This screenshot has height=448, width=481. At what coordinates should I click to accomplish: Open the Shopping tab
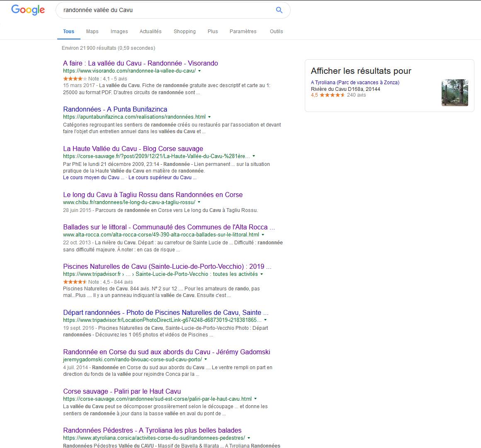click(x=185, y=31)
